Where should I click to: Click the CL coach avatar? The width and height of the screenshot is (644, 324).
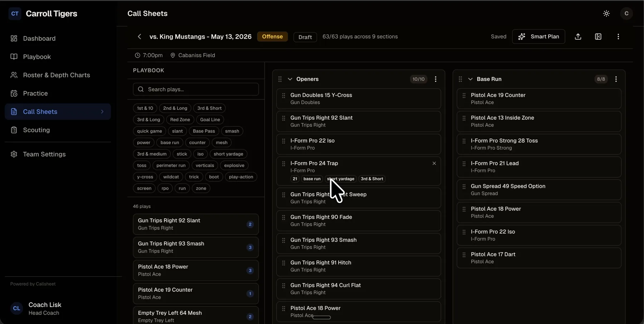16,308
